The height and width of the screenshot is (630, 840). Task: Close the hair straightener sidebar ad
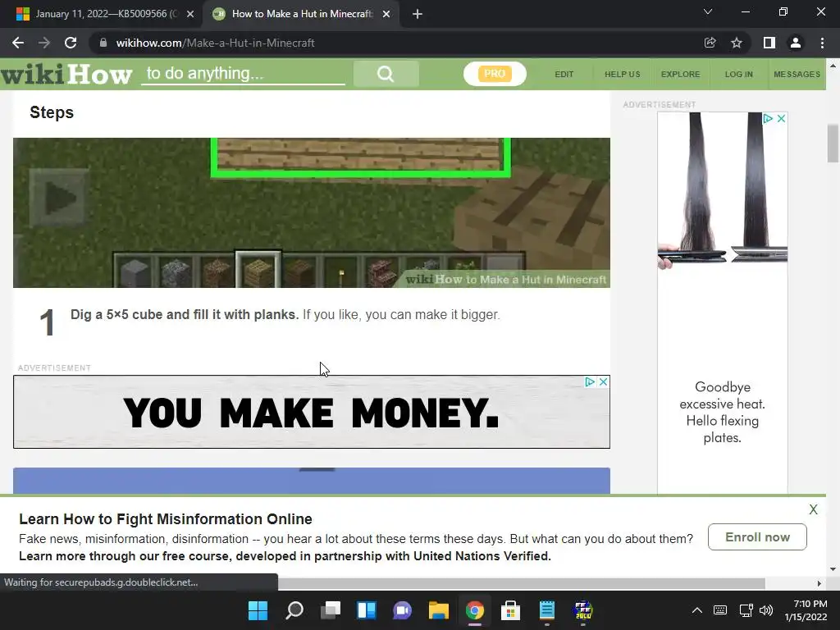click(x=781, y=118)
